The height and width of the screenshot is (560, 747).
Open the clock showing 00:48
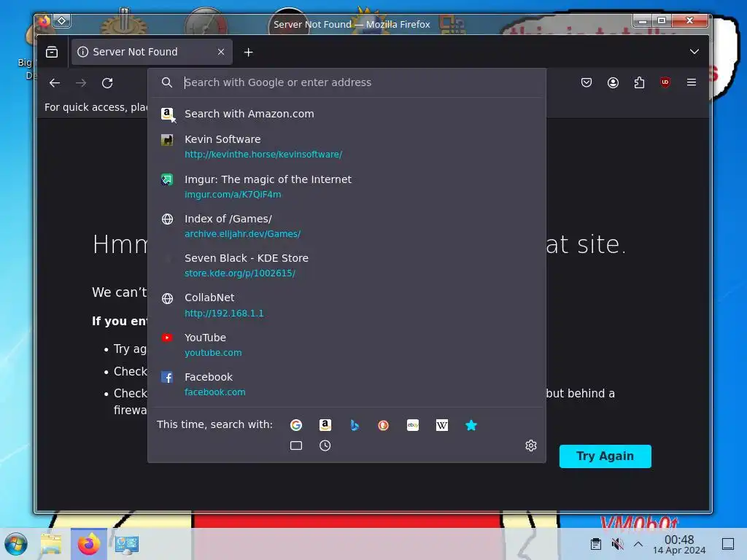coord(679,544)
